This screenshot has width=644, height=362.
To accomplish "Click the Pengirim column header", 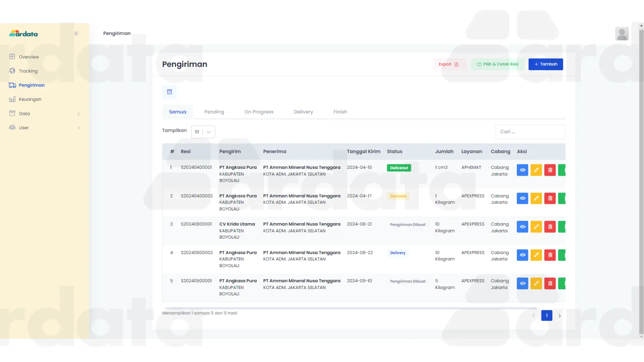I will pos(230,152).
